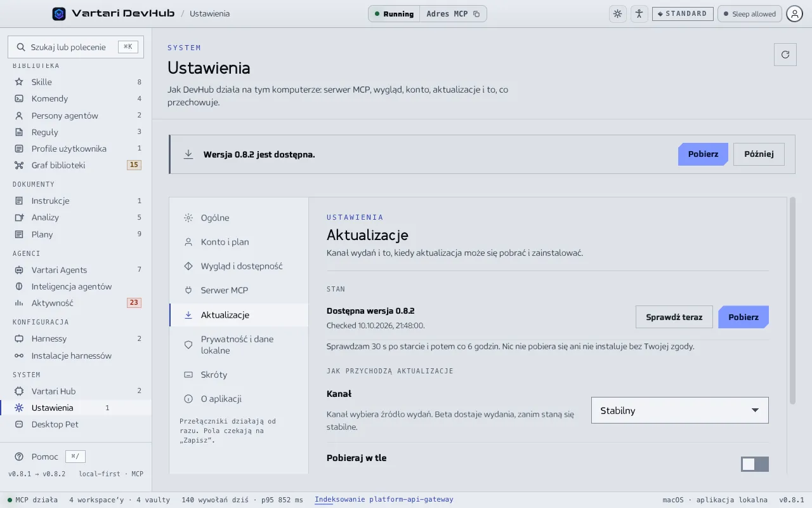Open the O aplikacji tab
This screenshot has width=812, height=508.
[239, 399]
